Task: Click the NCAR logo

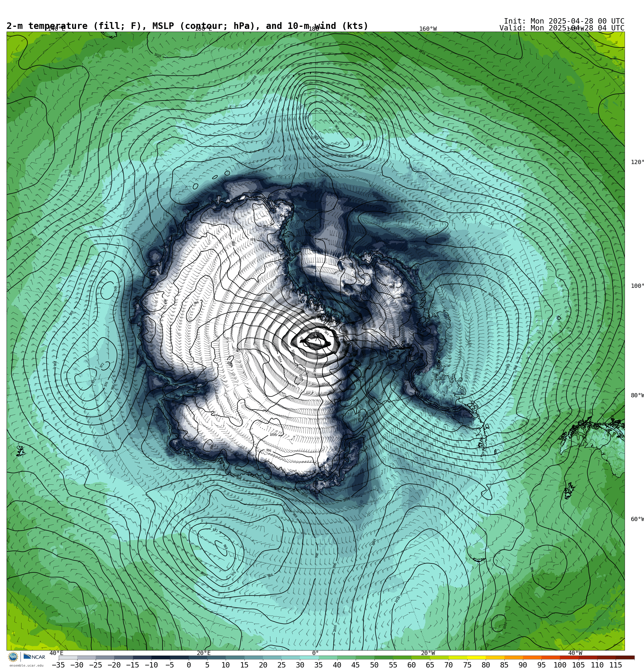Action: pyautogui.click(x=35, y=657)
